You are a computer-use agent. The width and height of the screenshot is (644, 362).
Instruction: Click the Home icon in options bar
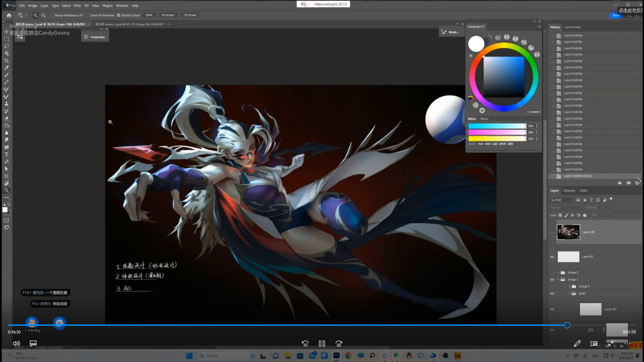[x=9, y=15]
